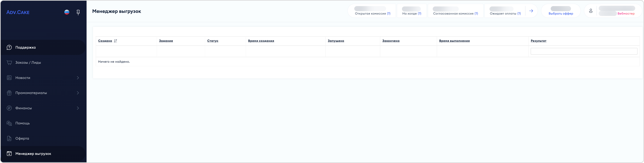This screenshot has height=163, width=644.
Task: Click the Помощь search icon
Action: (9, 123)
